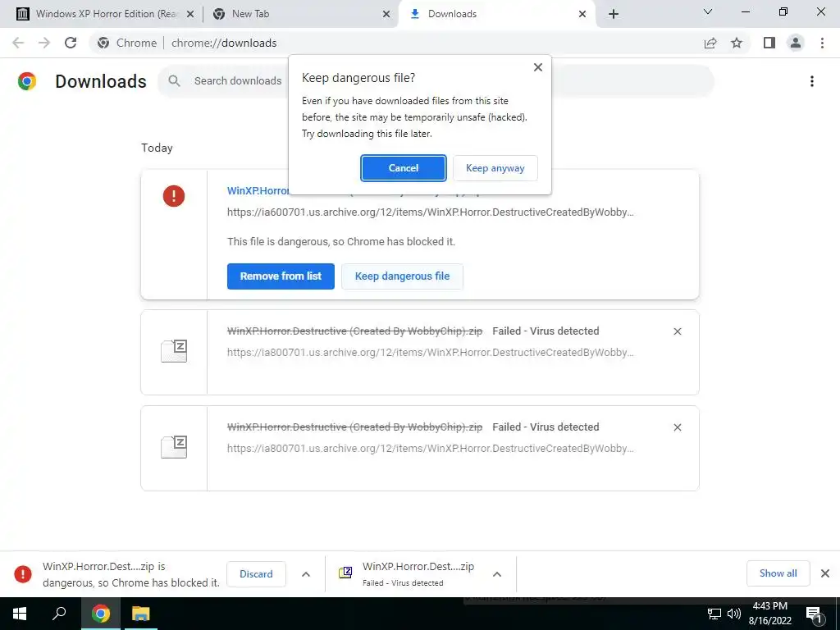840x630 pixels.
Task: Click the red warning icon on blocked download
Action: pyautogui.click(x=174, y=196)
